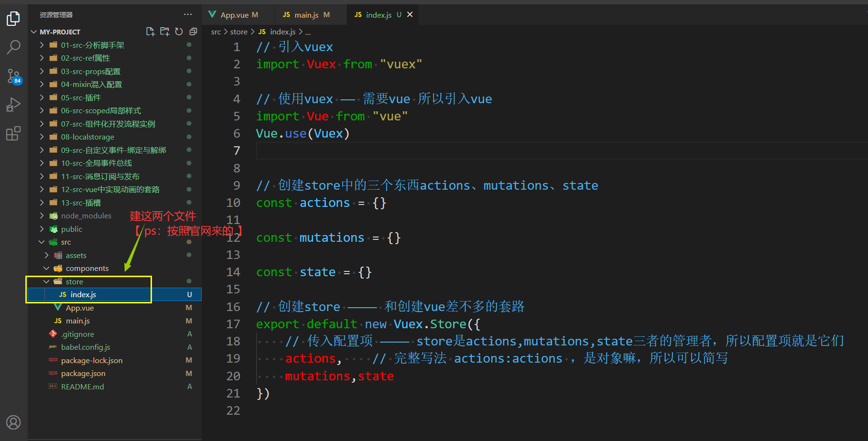Image resolution: width=868 pixels, height=441 pixels.
Task: Select the 06-src-scoped局部样式 folder
Action: point(115,110)
